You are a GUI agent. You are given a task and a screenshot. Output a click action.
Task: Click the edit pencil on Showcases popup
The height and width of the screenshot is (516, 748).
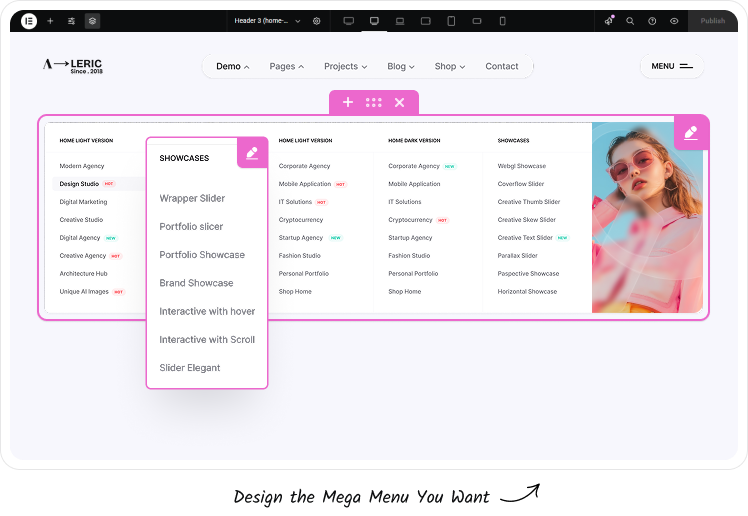point(252,153)
